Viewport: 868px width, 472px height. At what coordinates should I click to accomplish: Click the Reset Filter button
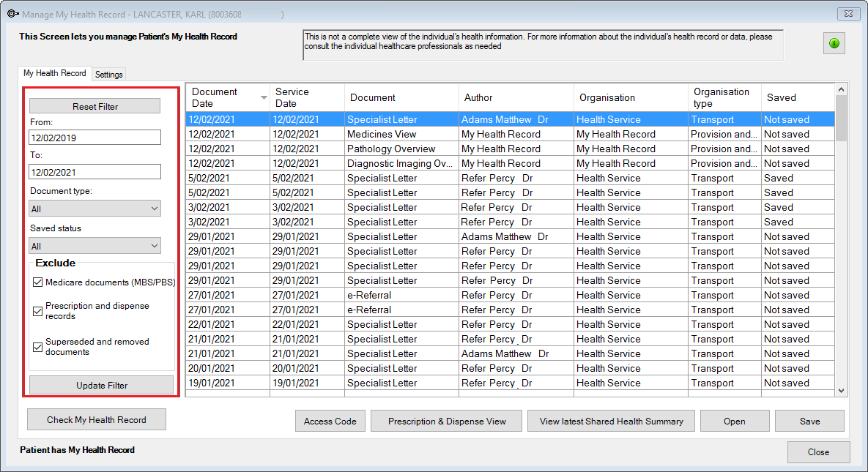tap(95, 106)
